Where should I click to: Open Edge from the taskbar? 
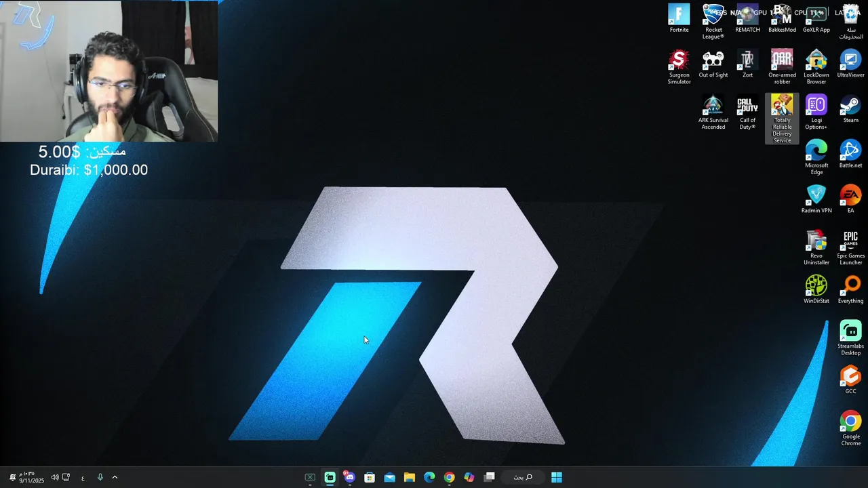(x=429, y=477)
